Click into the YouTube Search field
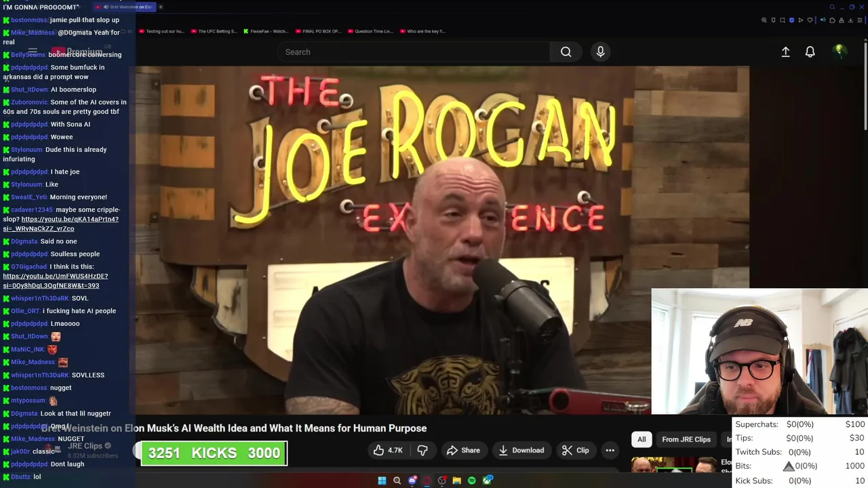Viewport: 868px width, 488px height. pos(414,52)
